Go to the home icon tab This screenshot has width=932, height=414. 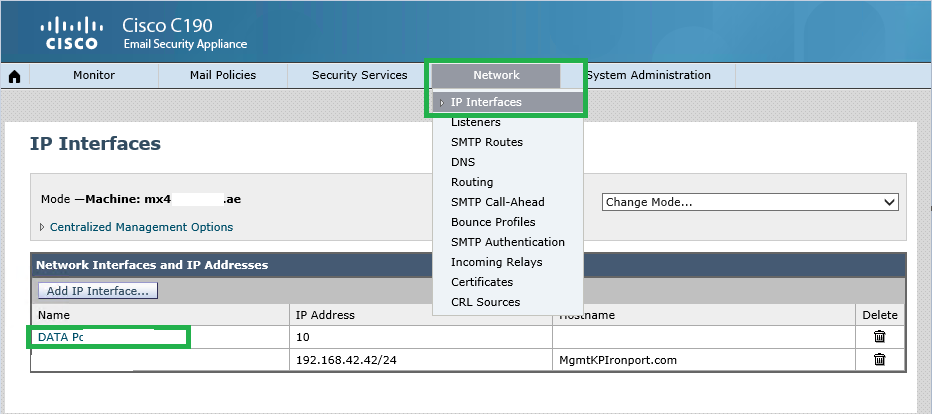15,76
